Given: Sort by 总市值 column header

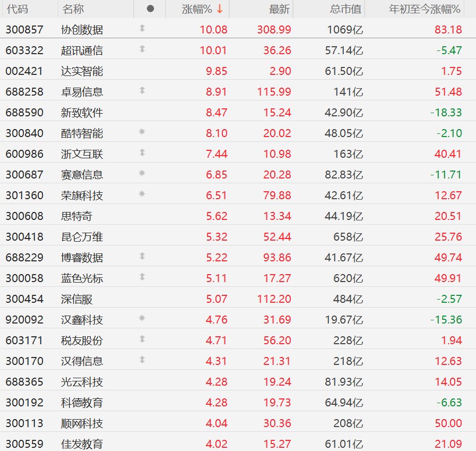Looking at the screenshot, I should (345, 9).
